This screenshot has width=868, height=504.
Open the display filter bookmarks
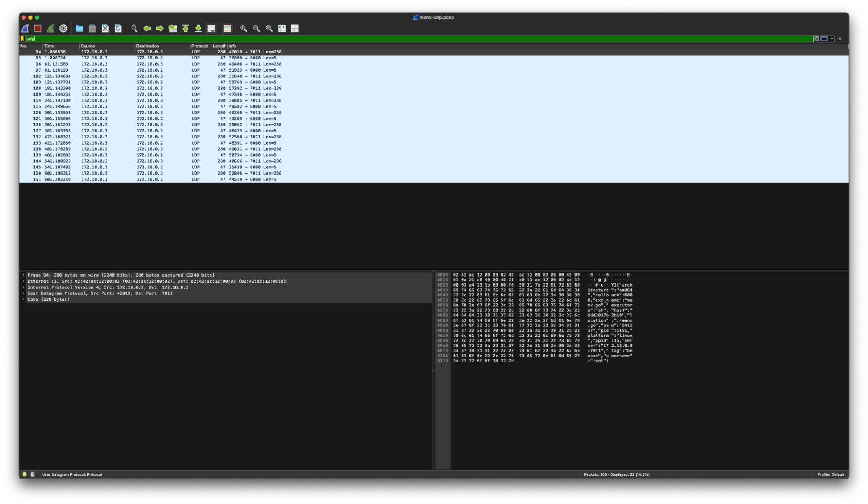[x=23, y=39]
